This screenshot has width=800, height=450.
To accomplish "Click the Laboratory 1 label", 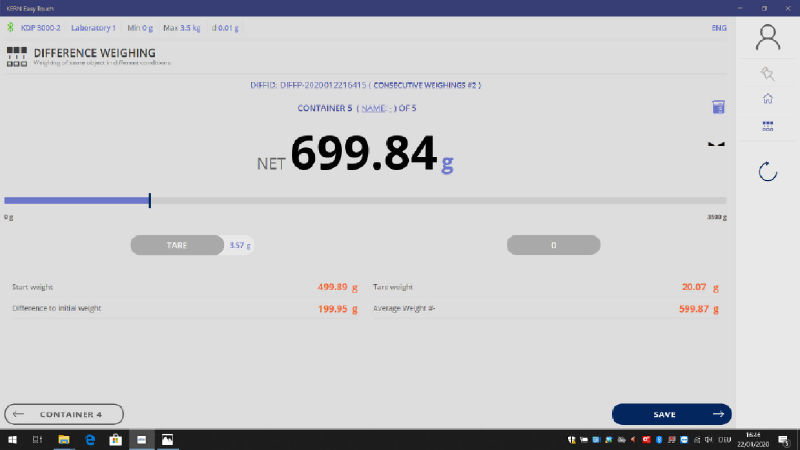I will click(x=92, y=27).
